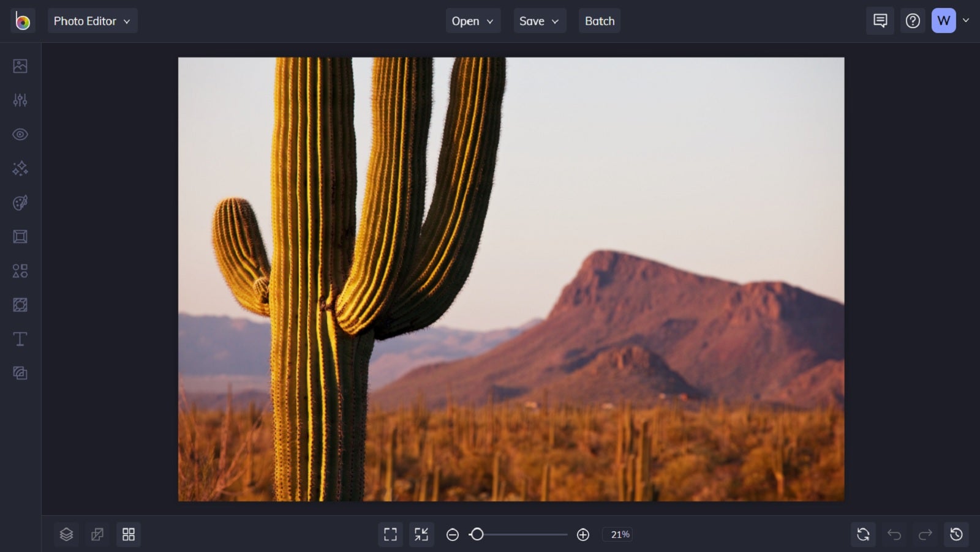Expand the Photo Editor mode dropdown
Image resolution: width=980 pixels, height=552 pixels.
coord(92,20)
